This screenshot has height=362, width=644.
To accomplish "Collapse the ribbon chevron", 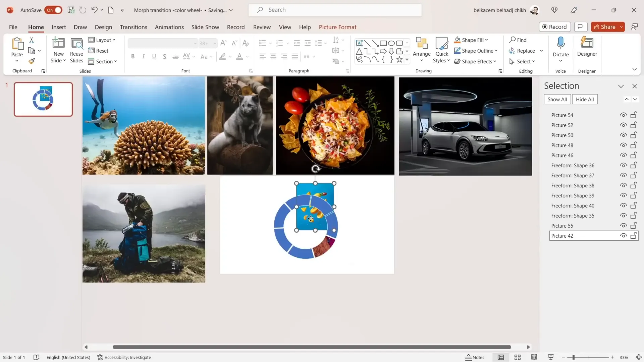I will click(x=634, y=69).
